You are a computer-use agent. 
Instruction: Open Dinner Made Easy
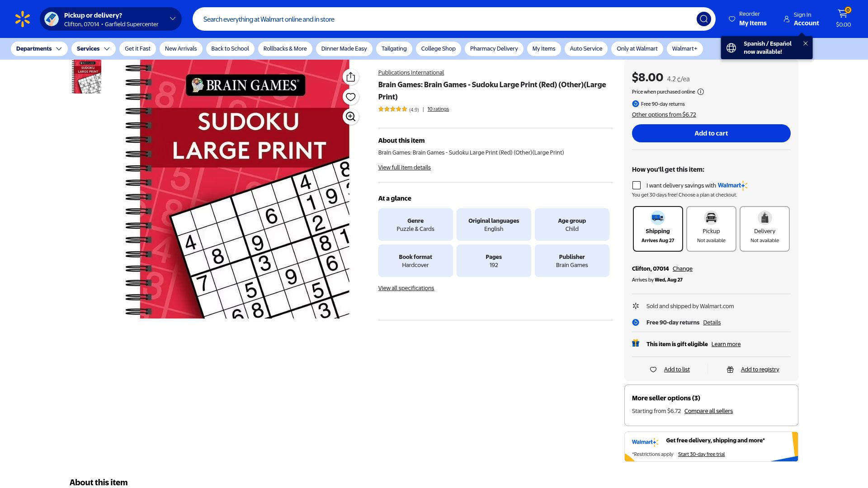click(x=344, y=49)
